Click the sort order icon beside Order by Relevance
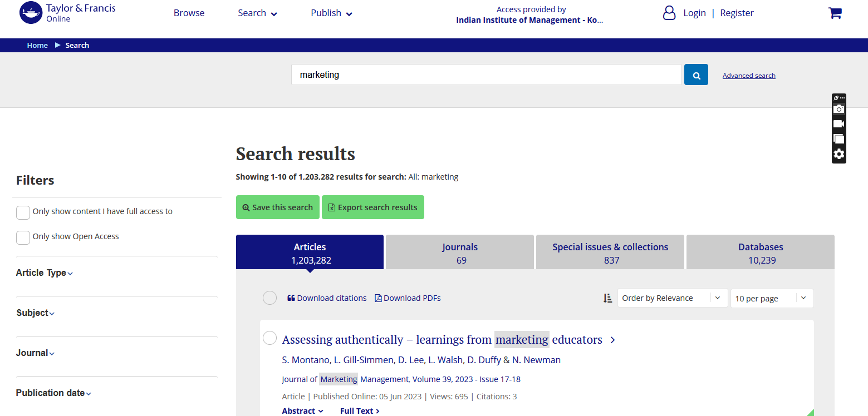This screenshot has height=416, width=868. 607,298
